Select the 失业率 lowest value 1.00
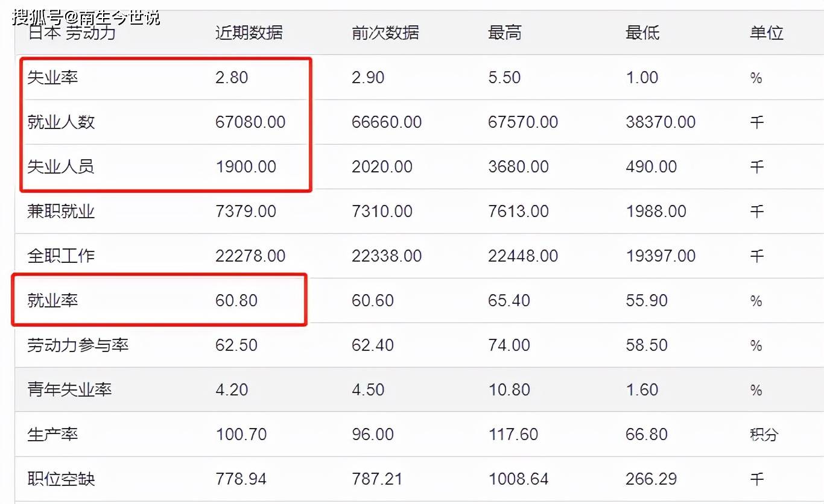 [642, 78]
